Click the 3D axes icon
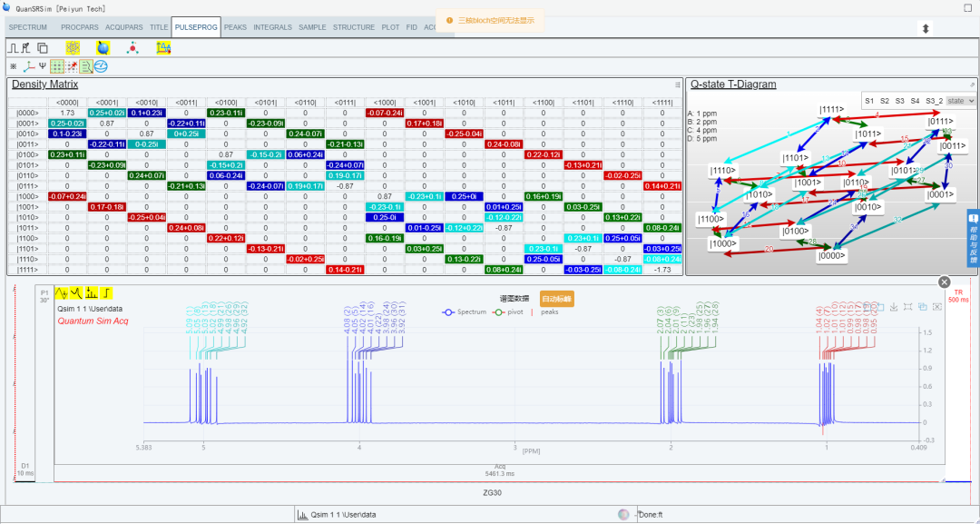980x524 pixels. pos(27,66)
